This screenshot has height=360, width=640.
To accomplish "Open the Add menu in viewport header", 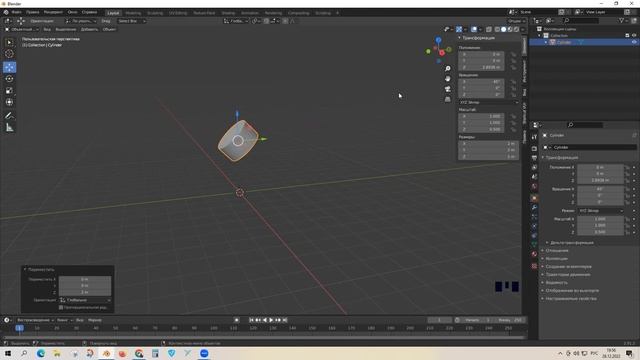I will 89,29.
